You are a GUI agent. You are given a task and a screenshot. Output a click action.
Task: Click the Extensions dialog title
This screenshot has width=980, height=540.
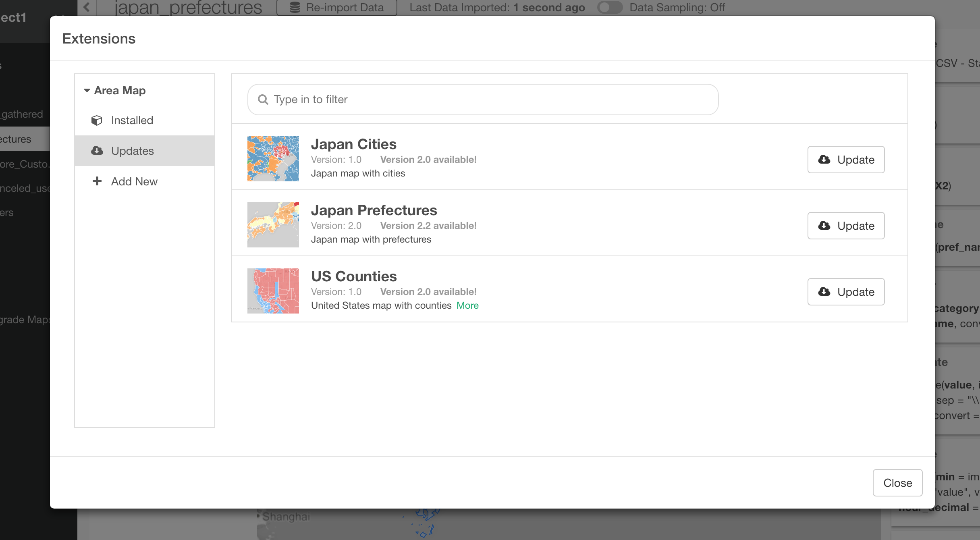tap(99, 39)
